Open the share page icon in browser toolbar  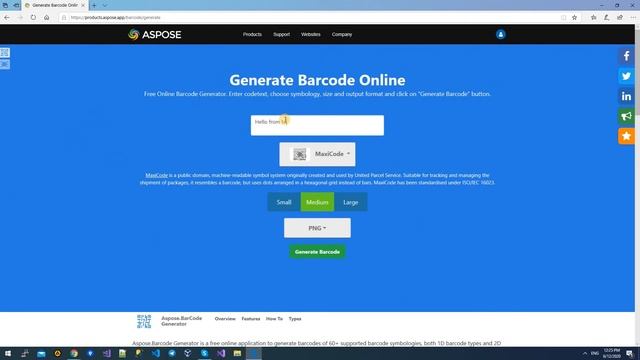point(620,18)
